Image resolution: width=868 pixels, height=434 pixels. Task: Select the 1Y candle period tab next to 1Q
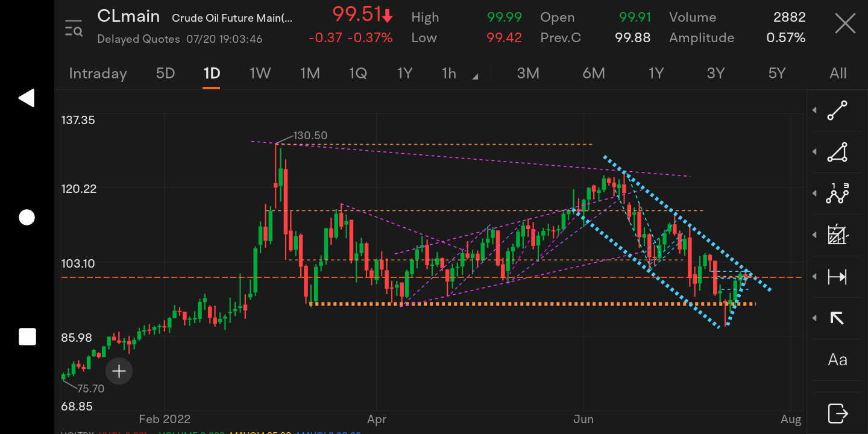[404, 74]
